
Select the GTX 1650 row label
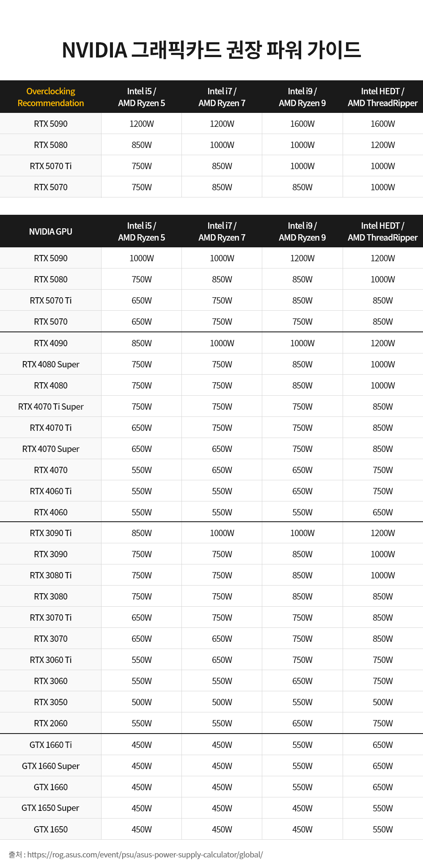point(51,830)
